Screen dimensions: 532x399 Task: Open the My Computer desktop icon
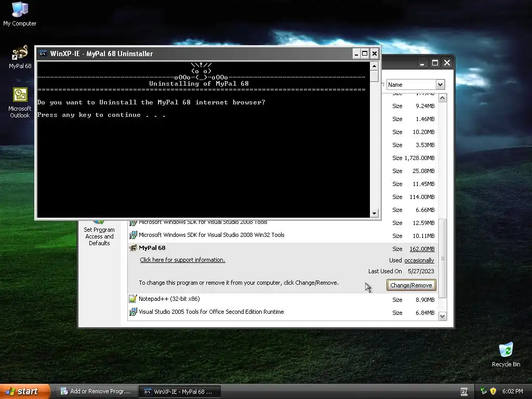[20, 14]
